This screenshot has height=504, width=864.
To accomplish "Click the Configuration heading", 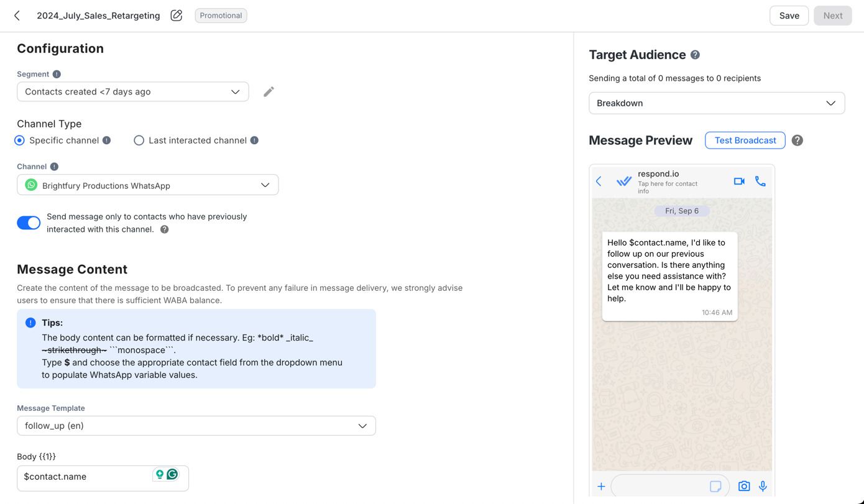I will [x=60, y=48].
